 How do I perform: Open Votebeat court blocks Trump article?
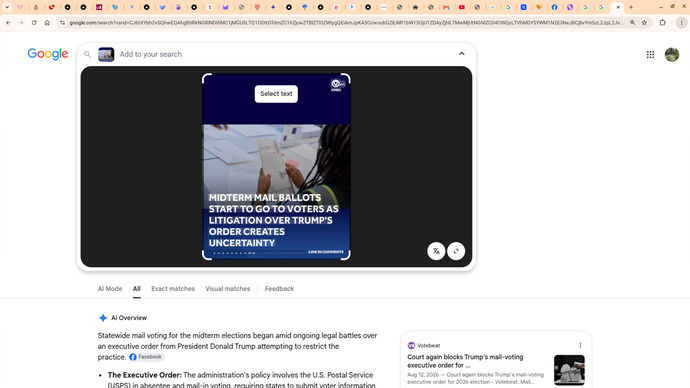(x=465, y=361)
